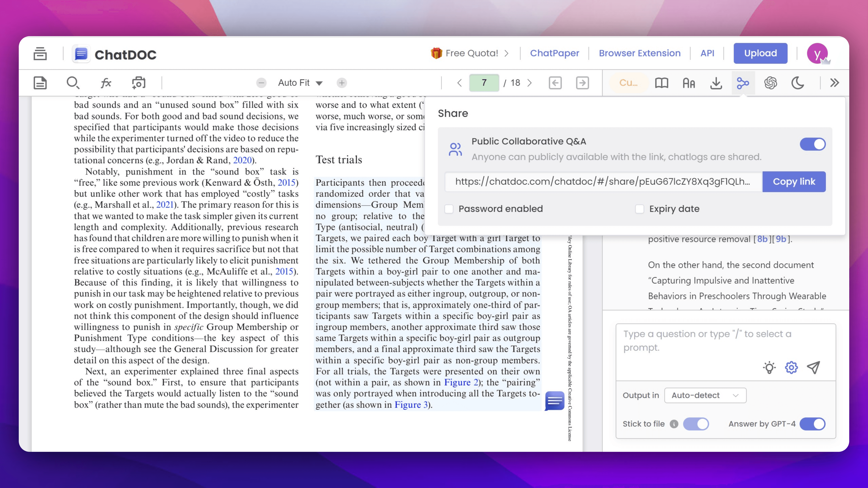Disable Public Collaborative Q&A toggle
This screenshot has width=868, height=488.
point(812,144)
